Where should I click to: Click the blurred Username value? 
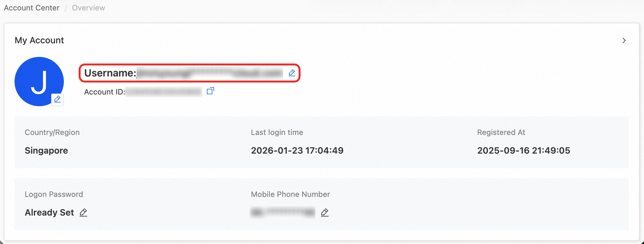210,73
